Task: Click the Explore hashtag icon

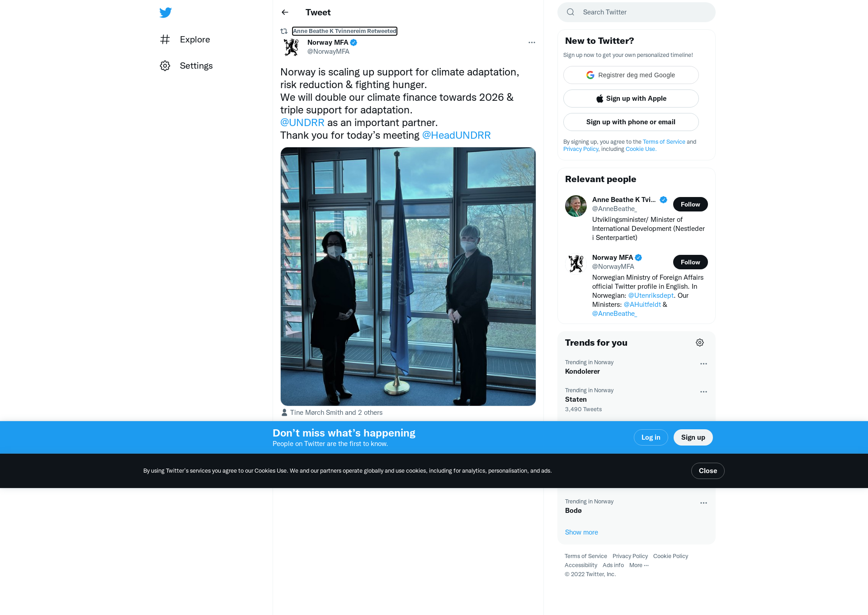Action: 165,39
